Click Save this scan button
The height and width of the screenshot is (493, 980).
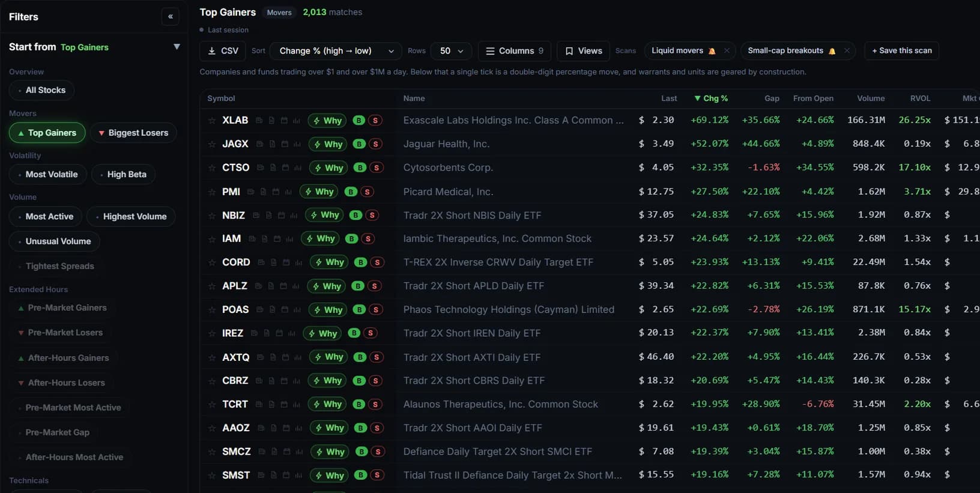coord(902,50)
